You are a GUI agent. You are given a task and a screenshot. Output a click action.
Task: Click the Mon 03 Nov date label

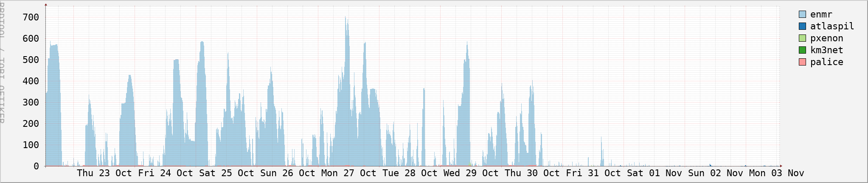[x=777, y=173]
